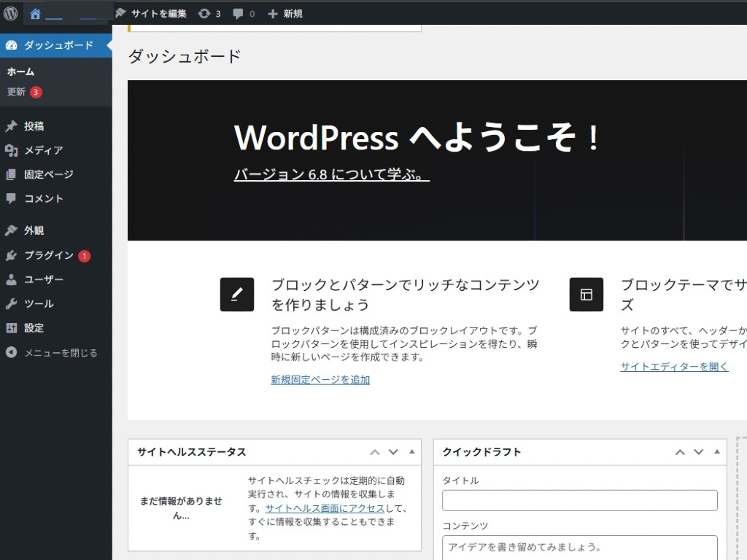The width and height of the screenshot is (747, 560).
Task: Click the プラグイン plug icon in sidebar
Action: pos(12,255)
